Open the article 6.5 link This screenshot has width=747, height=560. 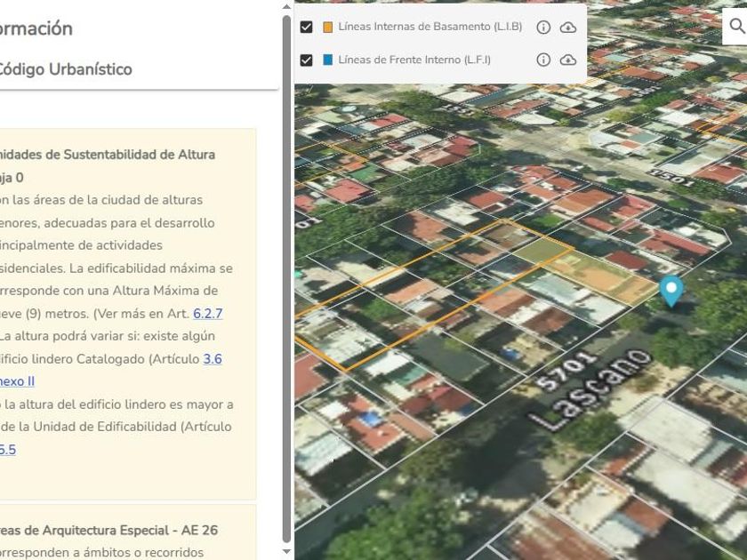pos(7,449)
